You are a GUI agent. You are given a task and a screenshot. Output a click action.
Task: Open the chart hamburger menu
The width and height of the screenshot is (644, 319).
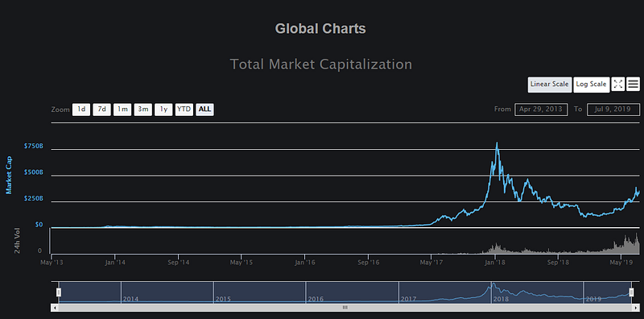(634, 85)
